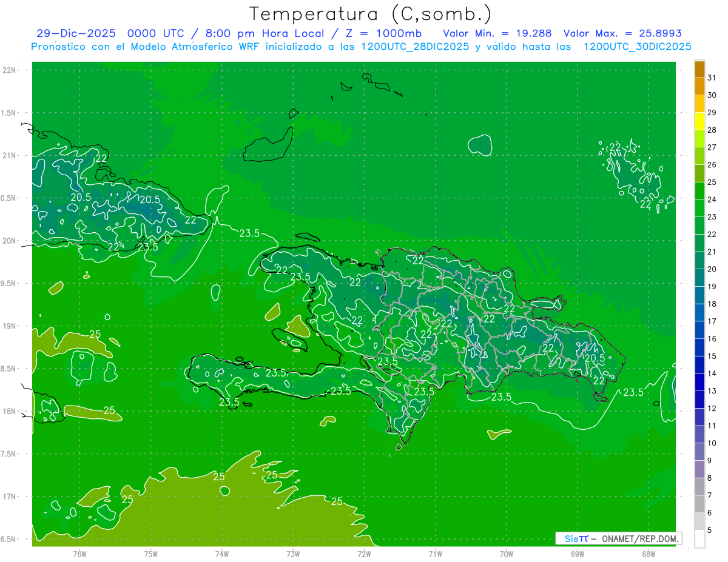Click legend value "10" on the color scale
The width and height of the screenshot is (728, 562).
712,443
